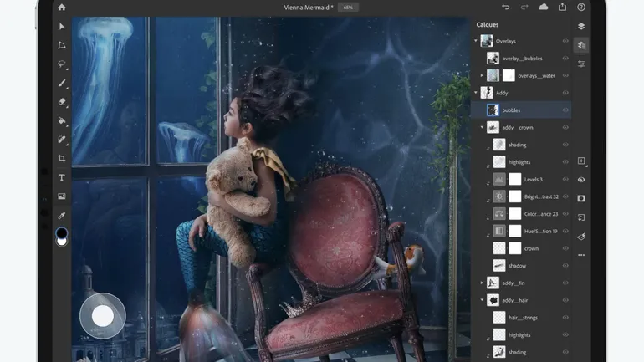The height and width of the screenshot is (362, 644).
Task: Collapse the addy__crown group
Action: coord(483,127)
